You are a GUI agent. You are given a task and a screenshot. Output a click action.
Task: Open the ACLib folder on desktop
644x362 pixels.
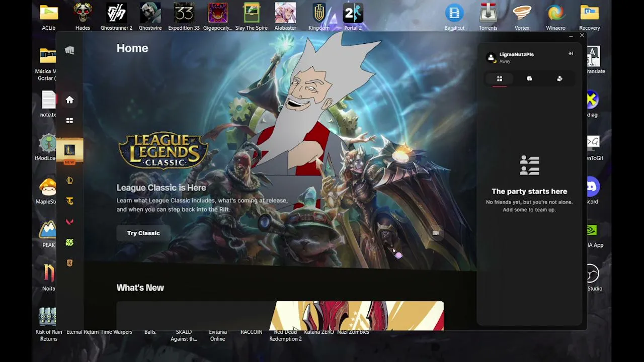pos(49,17)
